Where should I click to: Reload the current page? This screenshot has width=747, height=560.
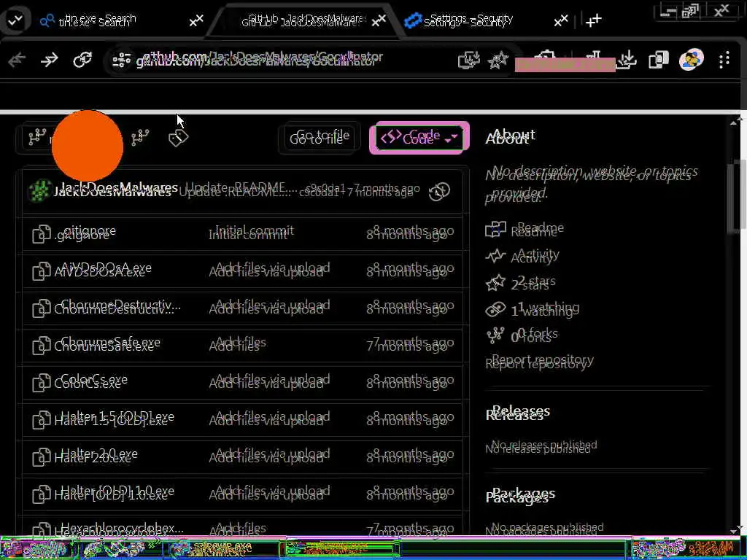coord(82,60)
